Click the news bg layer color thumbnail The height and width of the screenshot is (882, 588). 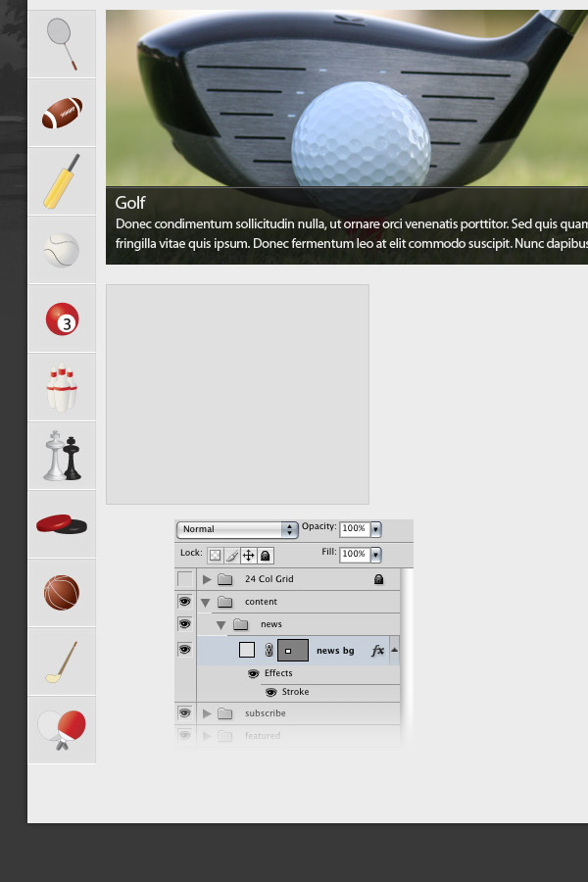click(x=246, y=651)
